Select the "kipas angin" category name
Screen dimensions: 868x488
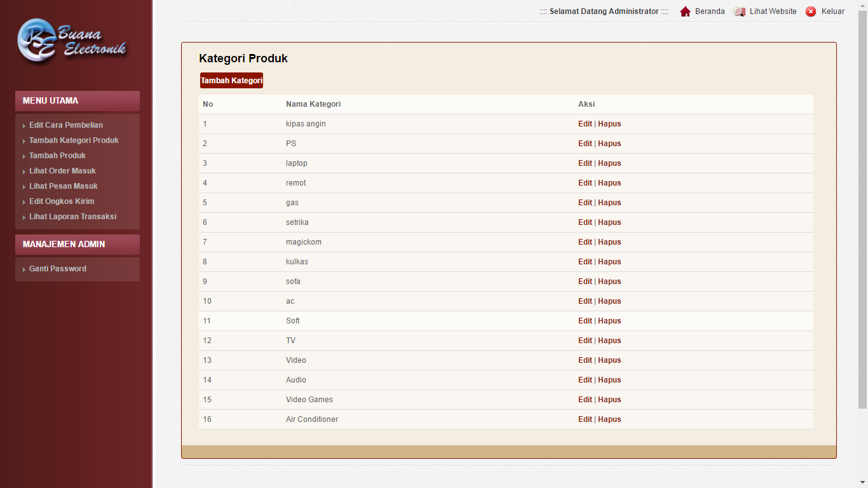(x=306, y=124)
